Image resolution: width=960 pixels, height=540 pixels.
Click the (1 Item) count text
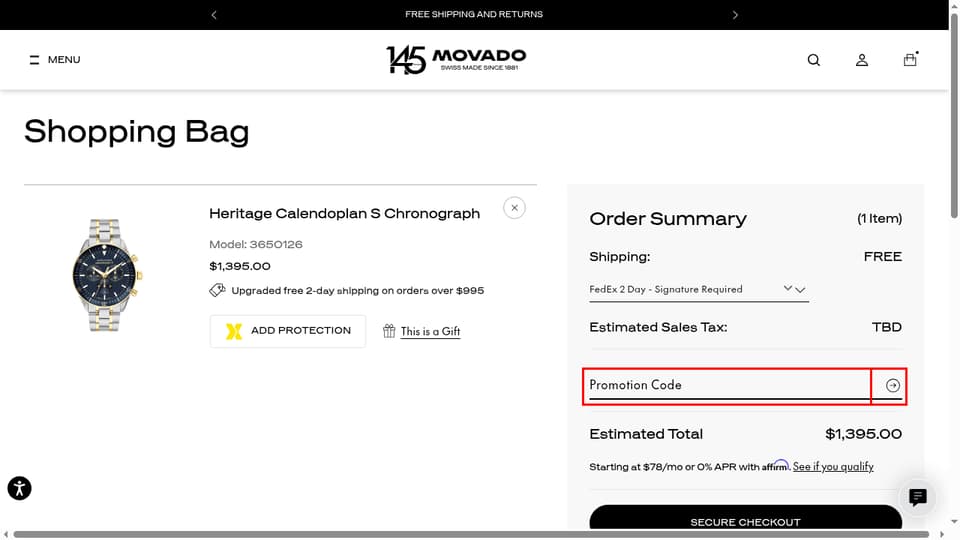point(879,219)
